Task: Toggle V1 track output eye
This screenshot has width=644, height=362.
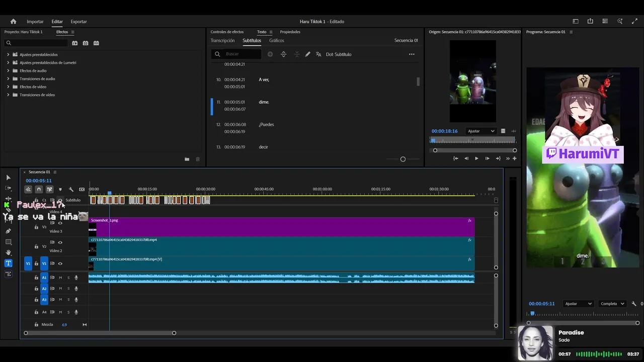Action: (60, 263)
